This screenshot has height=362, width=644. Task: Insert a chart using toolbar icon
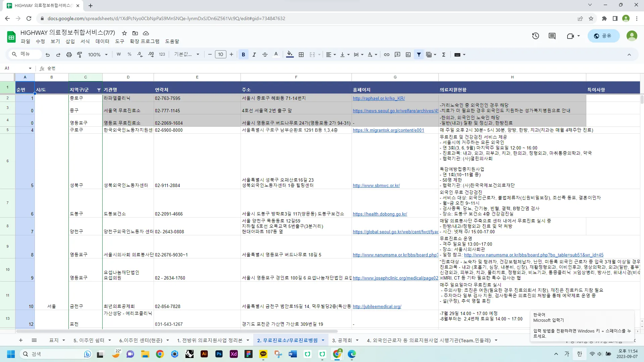click(408, 55)
